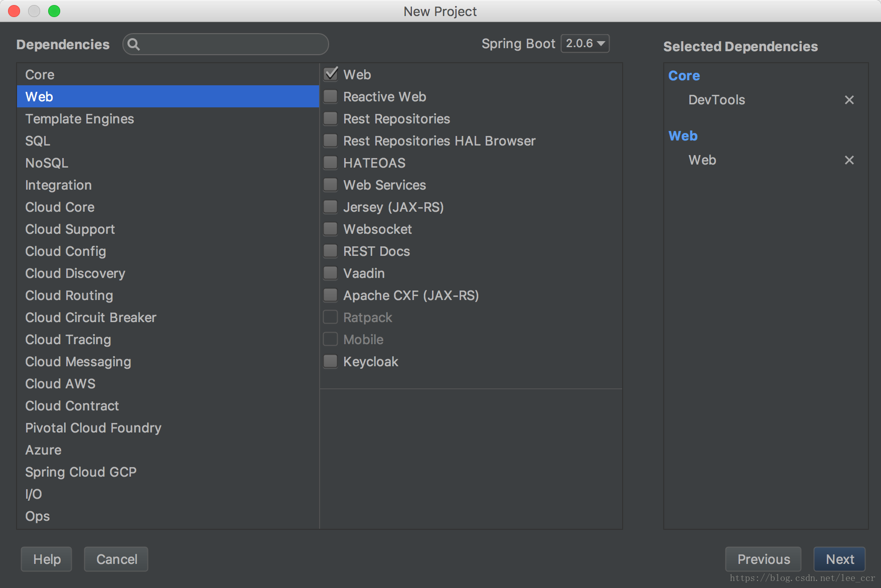This screenshot has width=881, height=588.
Task: Check the Web Services checkbox
Action: click(x=331, y=185)
